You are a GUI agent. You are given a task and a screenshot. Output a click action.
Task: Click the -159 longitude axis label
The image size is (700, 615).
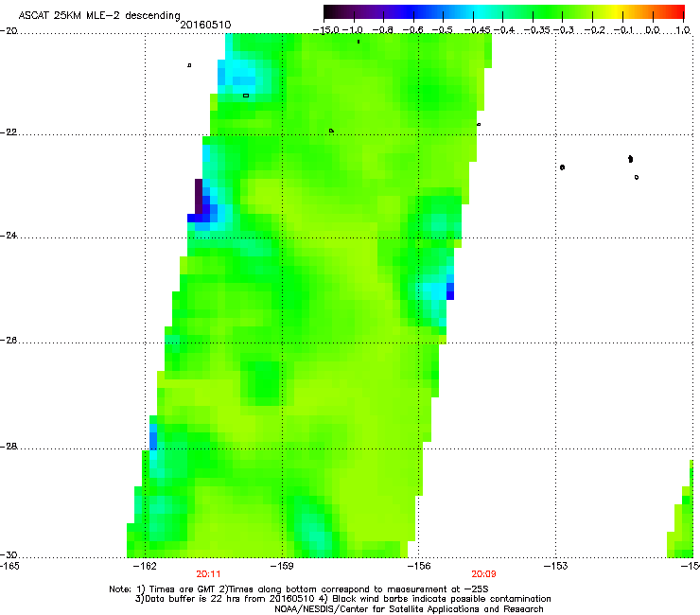282,566
